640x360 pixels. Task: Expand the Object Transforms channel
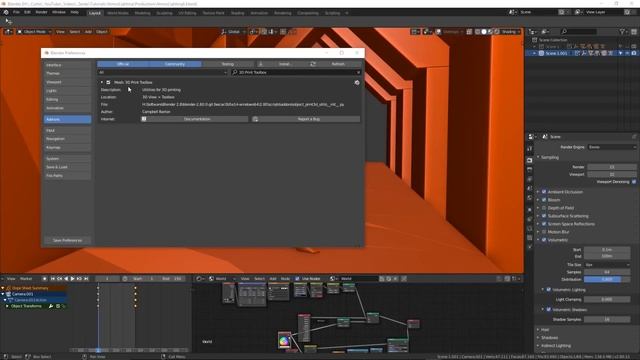pos(7,306)
